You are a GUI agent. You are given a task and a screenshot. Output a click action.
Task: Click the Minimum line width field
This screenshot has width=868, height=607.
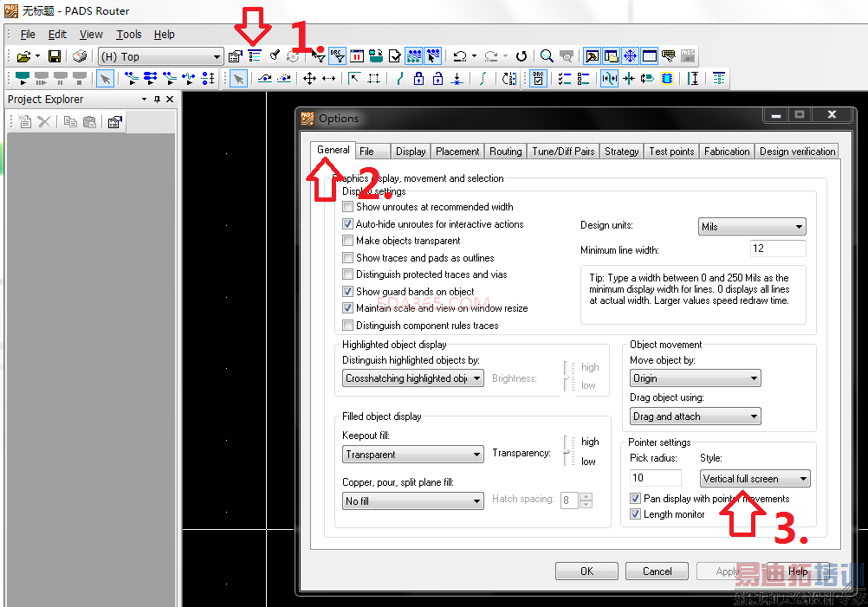pyautogui.click(x=778, y=249)
